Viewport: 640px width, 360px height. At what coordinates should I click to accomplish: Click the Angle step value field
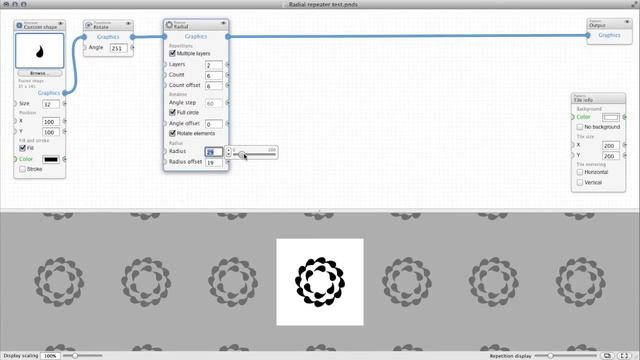214,103
